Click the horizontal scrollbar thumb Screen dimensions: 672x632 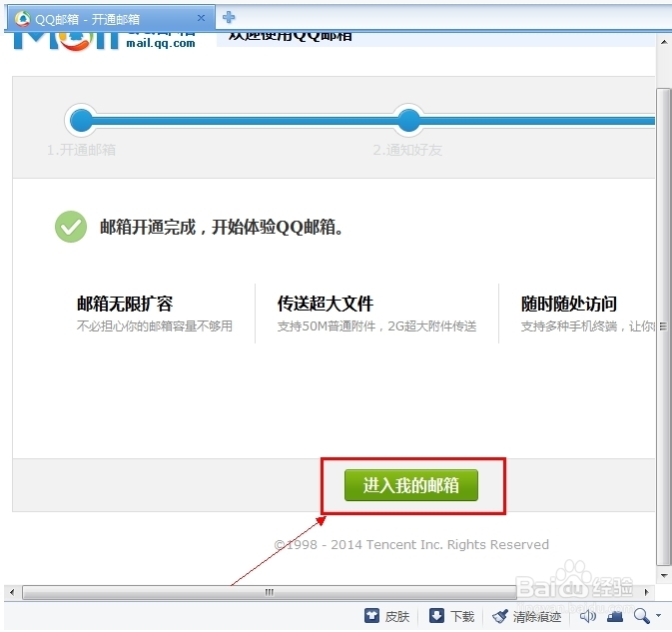click(x=270, y=592)
